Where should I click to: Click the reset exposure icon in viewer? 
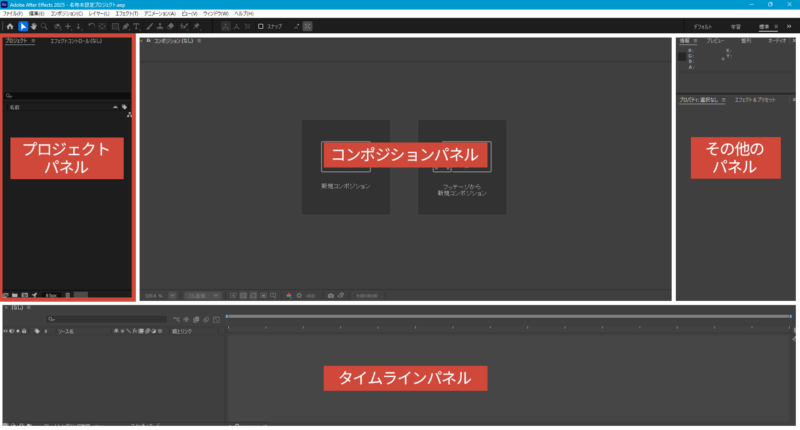click(x=299, y=296)
